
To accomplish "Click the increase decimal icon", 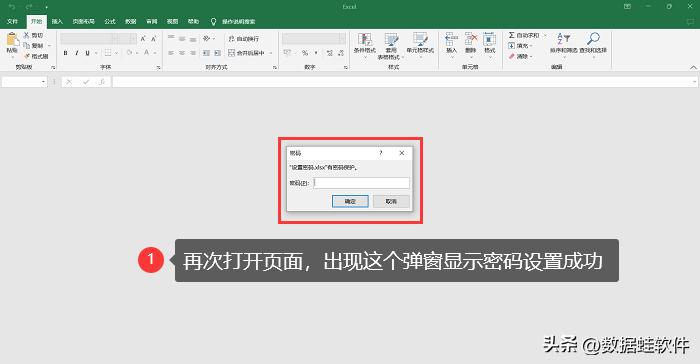I will click(x=329, y=53).
